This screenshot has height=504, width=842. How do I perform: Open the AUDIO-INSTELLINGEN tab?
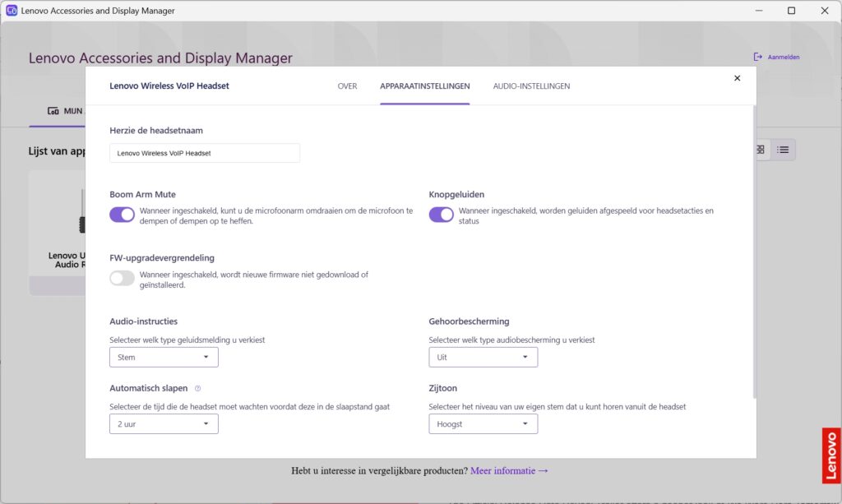click(532, 86)
